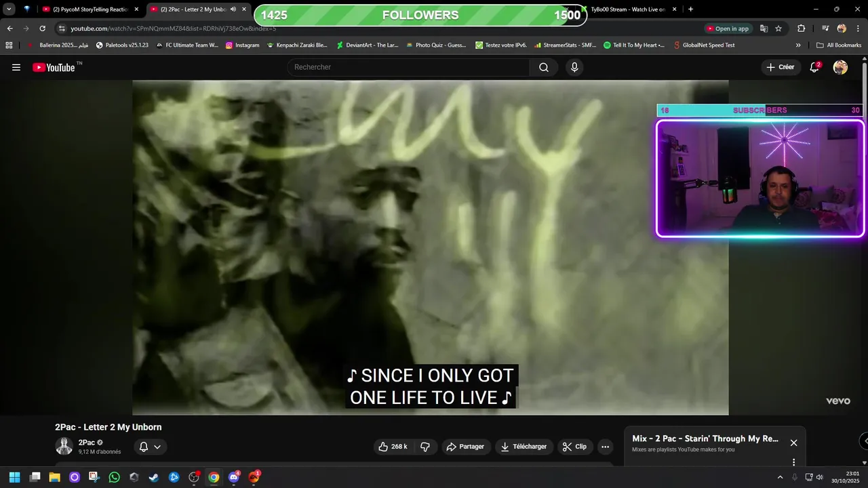Like the video with 268 k thumbs up
The height and width of the screenshot is (488, 868).
(393, 447)
